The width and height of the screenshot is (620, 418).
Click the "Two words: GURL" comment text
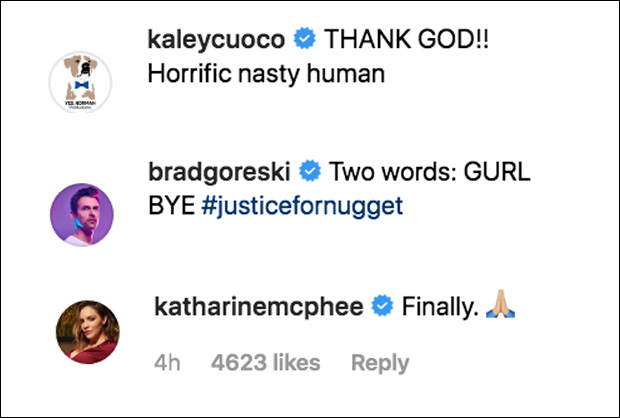pos(429,173)
